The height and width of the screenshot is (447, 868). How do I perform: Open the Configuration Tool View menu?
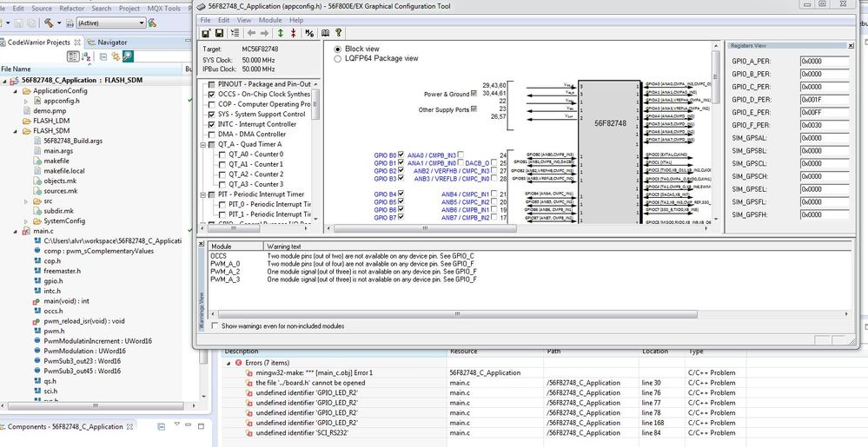[x=244, y=20]
